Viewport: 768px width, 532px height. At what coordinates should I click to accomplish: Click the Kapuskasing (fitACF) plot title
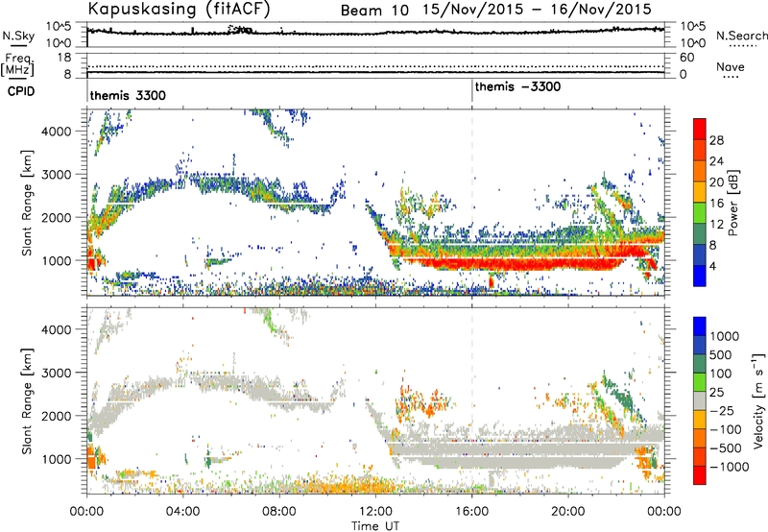[x=179, y=9]
